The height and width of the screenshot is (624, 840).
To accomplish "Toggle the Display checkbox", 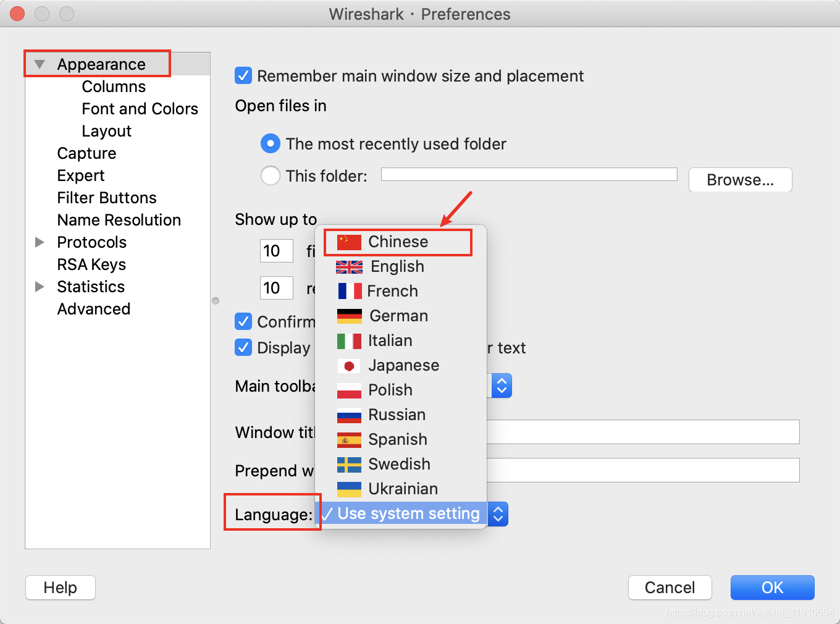I will 243,347.
